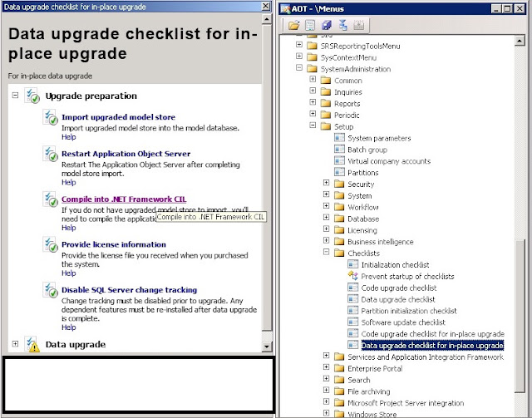Click the checkmark icon beside Restart Application Object Server
Screen dimensions: 532x418
pyautogui.click(x=50, y=154)
